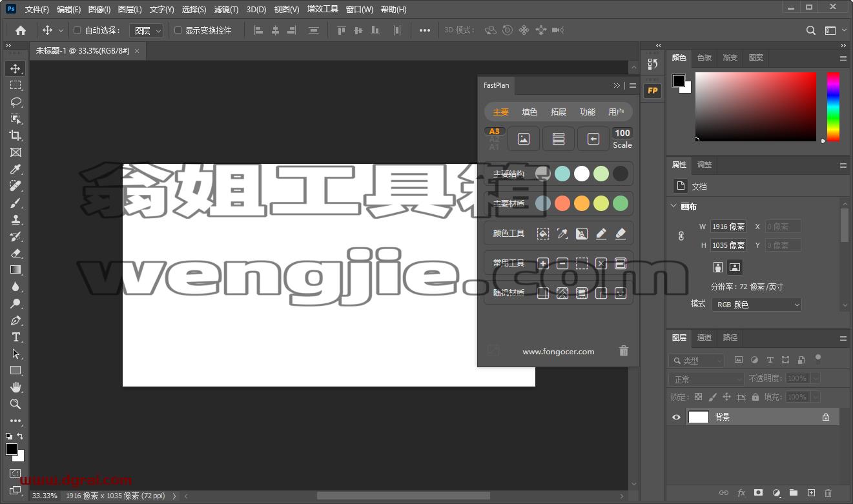Image resolution: width=853 pixels, height=504 pixels.
Task: Open the 图层 auto-select target dropdown
Action: tap(147, 30)
